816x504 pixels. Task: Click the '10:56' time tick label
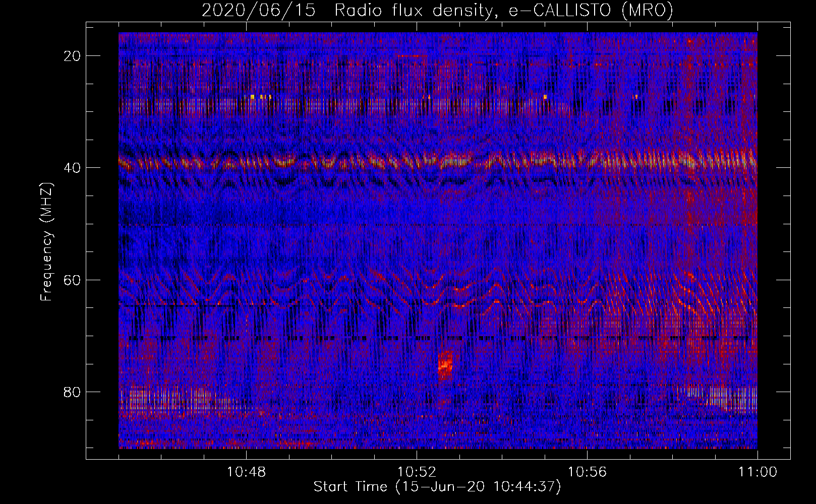click(x=587, y=472)
